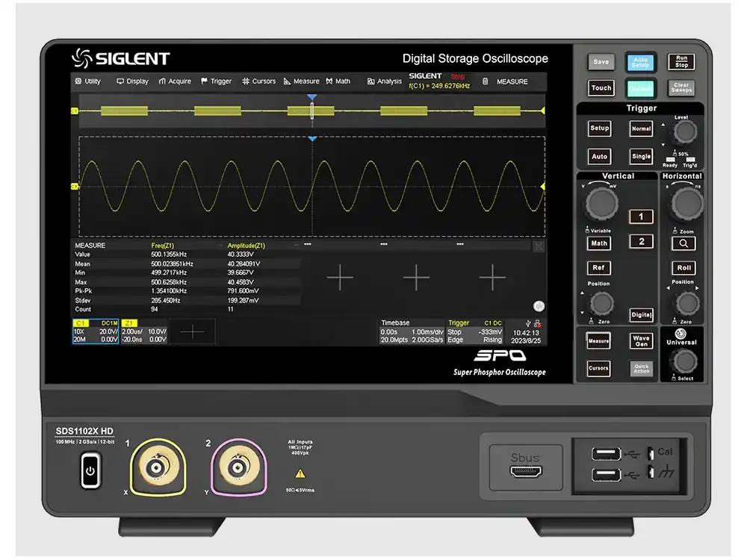Toggle the Ref waveform button
This screenshot has height=560, width=747.
[x=599, y=267]
